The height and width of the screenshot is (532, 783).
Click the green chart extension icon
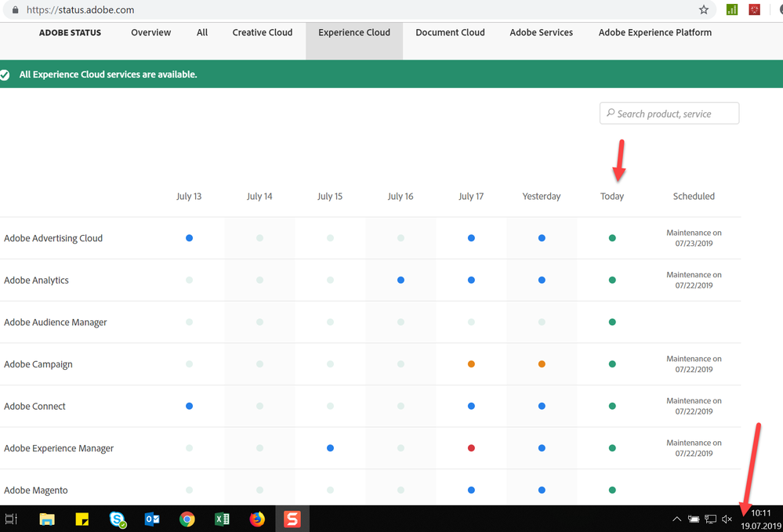point(732,9)
